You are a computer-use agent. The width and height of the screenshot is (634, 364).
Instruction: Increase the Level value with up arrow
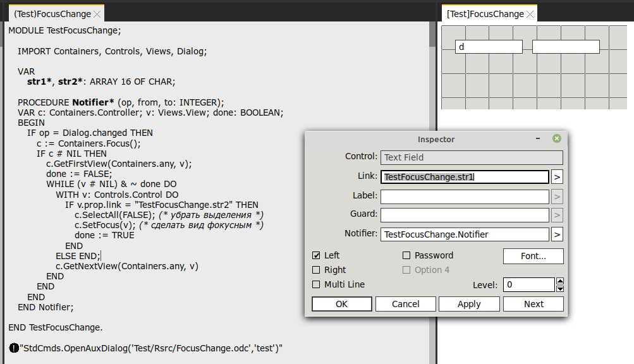click(560, 281)
